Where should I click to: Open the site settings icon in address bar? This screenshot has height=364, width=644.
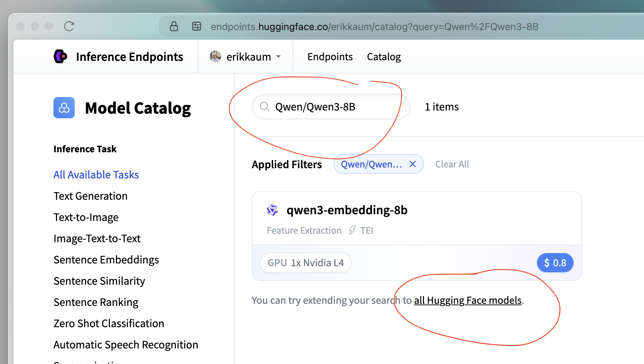(x=197, y=26)
